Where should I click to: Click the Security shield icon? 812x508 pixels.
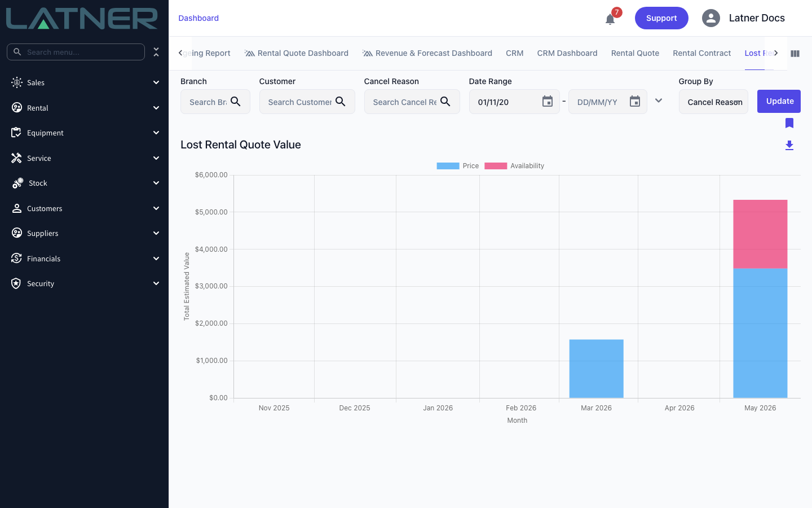tap(17, 283)
